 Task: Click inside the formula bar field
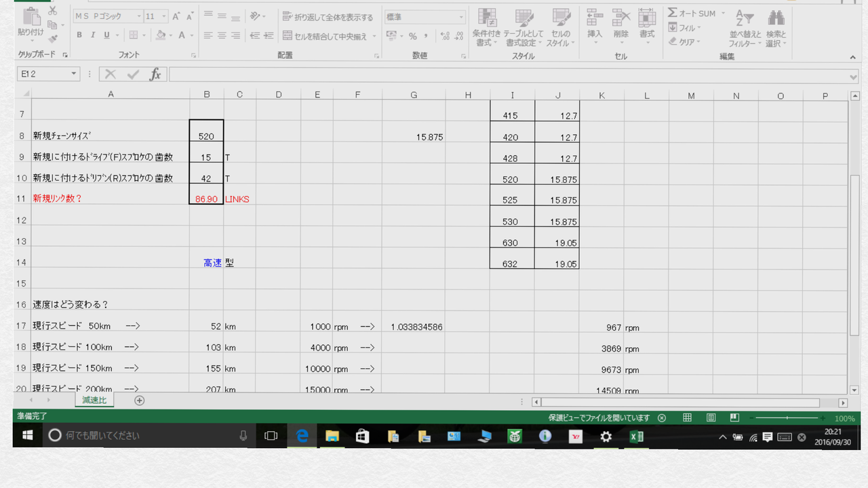click(x=509, y=74)
